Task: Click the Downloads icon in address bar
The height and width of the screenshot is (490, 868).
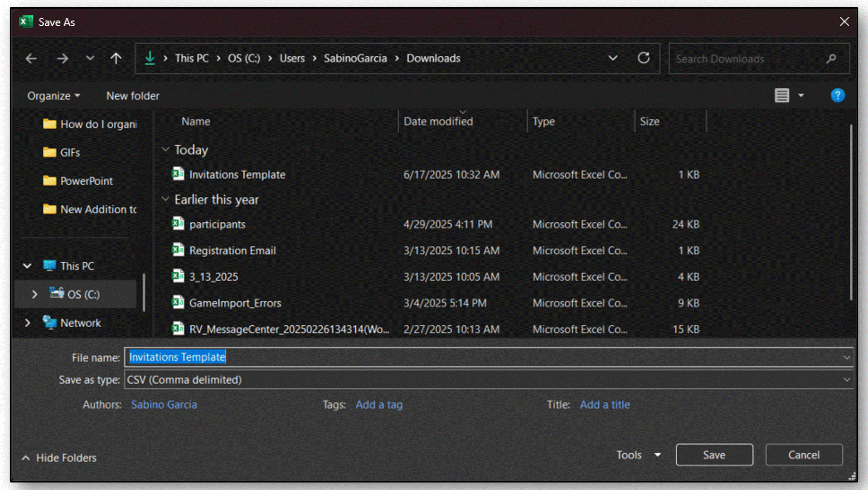Action: coord(150,58)
